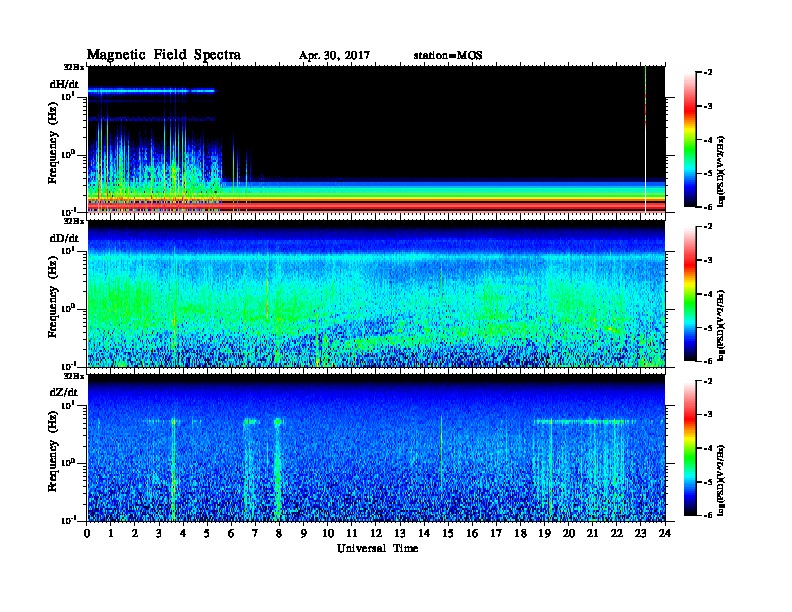The image size is (792, 612).
Task: Click the '-3' tick on dD/dt color bar
Action: [708, 260]
